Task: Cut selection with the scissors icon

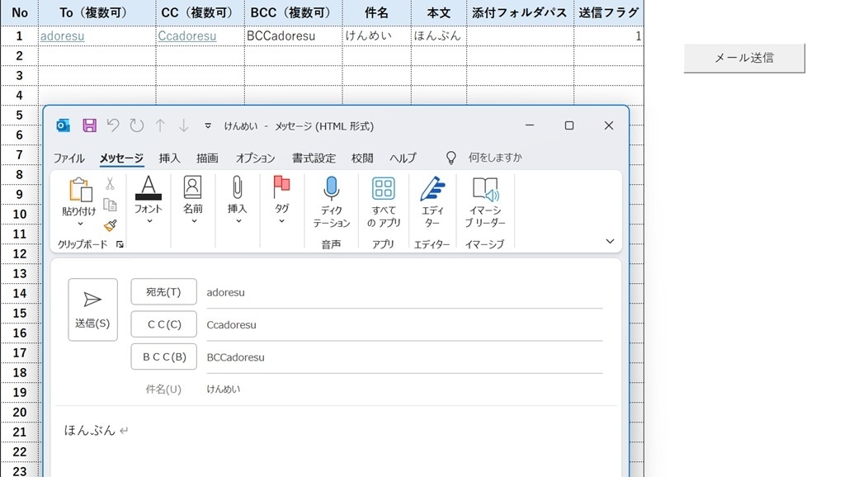Action: [x=110, y=184]
